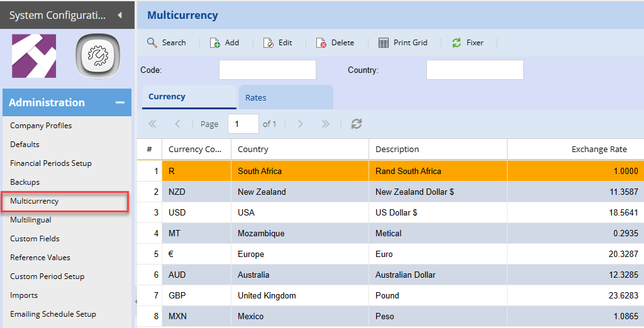Switch to the Rates tab
Screen dimensions: 644x328
click(286, 98)
